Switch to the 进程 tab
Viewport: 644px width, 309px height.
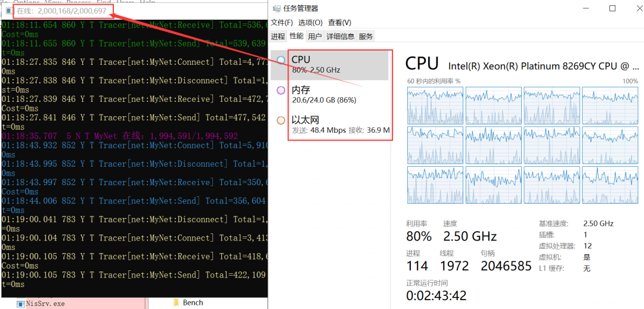[278, 36]
